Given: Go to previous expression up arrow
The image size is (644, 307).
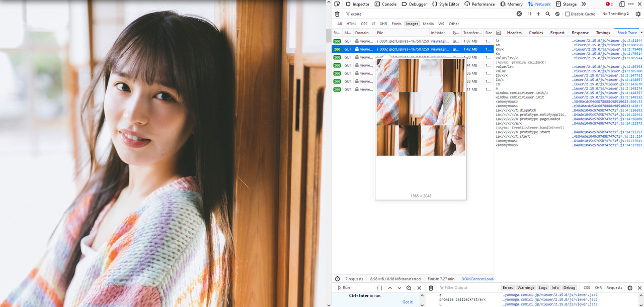Looking at the screenshot, I should 390,288.
